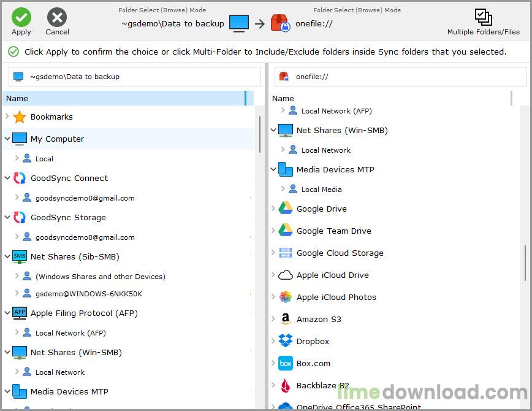Click onefile:// header text
This screenshot has width=532, height=411.
(x=314, y=24)
